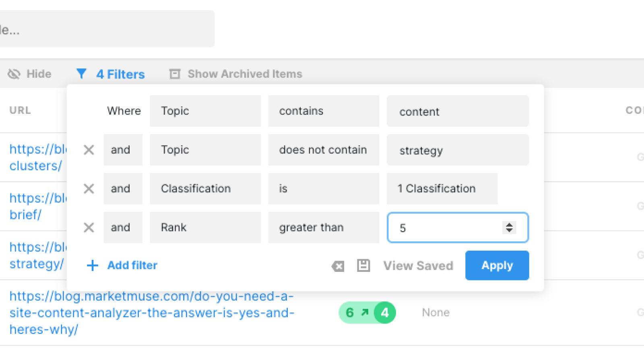Open 'and' conjunction for the Rank row
This screenshot has height=352, width=644.
coord(123,228)
